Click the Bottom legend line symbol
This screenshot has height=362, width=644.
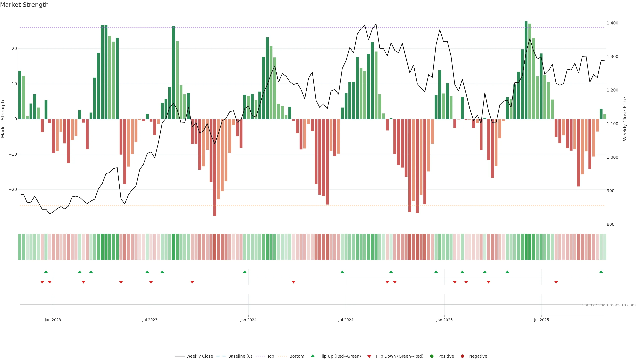[x=282, y=356]
